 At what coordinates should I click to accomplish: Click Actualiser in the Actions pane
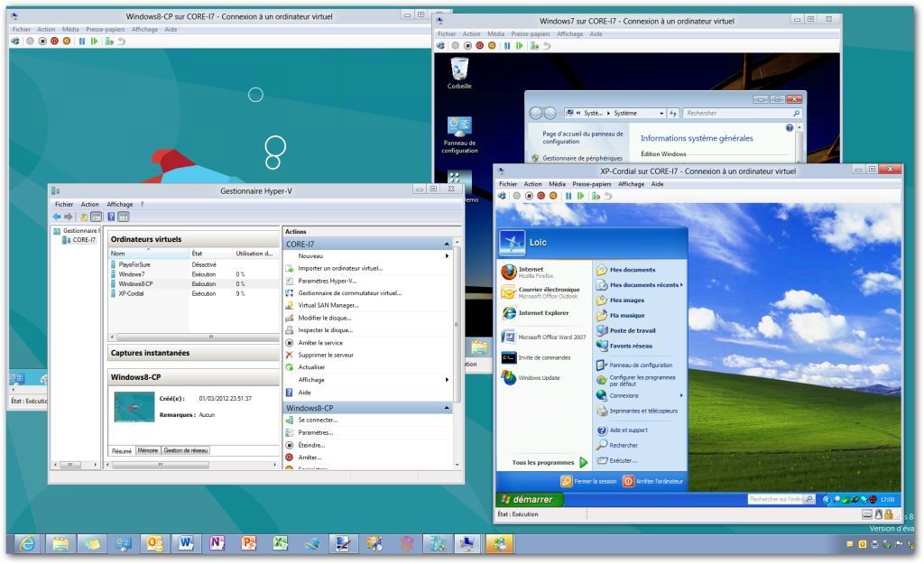pos(311,367)
